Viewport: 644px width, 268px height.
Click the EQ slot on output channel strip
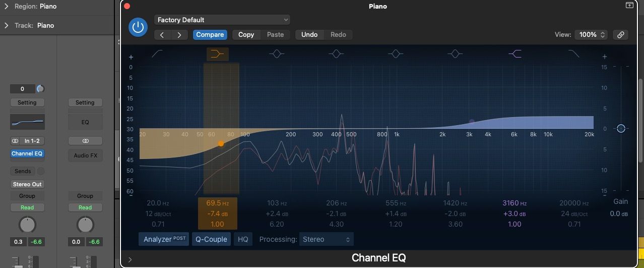click(x=85, y=122)
